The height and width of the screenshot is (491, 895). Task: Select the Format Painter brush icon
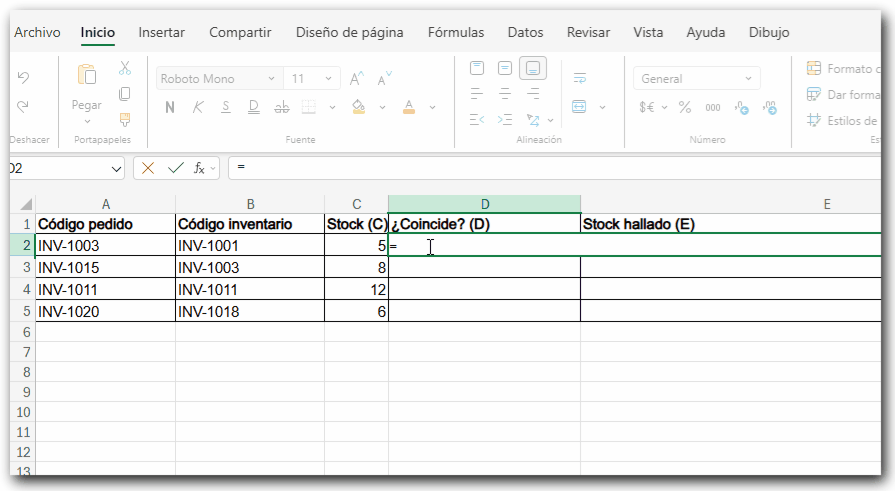[124, 119]
